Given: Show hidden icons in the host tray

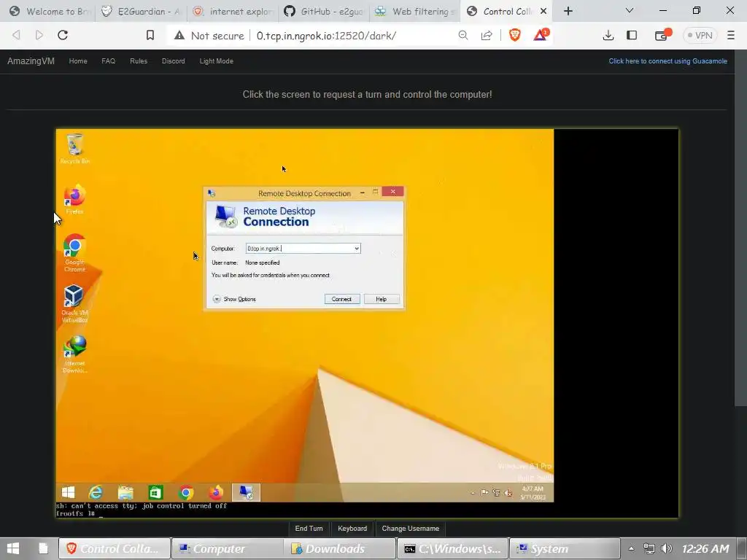Looking at the screenshot, I should 631,548.
